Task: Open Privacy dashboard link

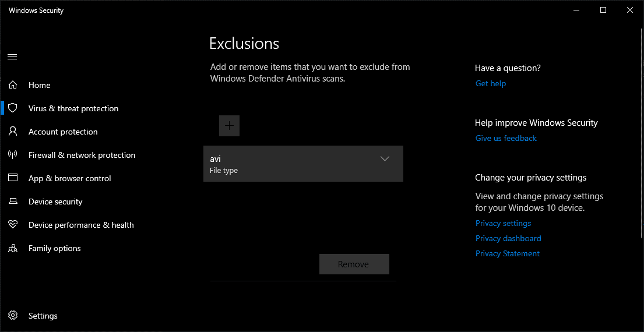Action: (x=508, y=238)
